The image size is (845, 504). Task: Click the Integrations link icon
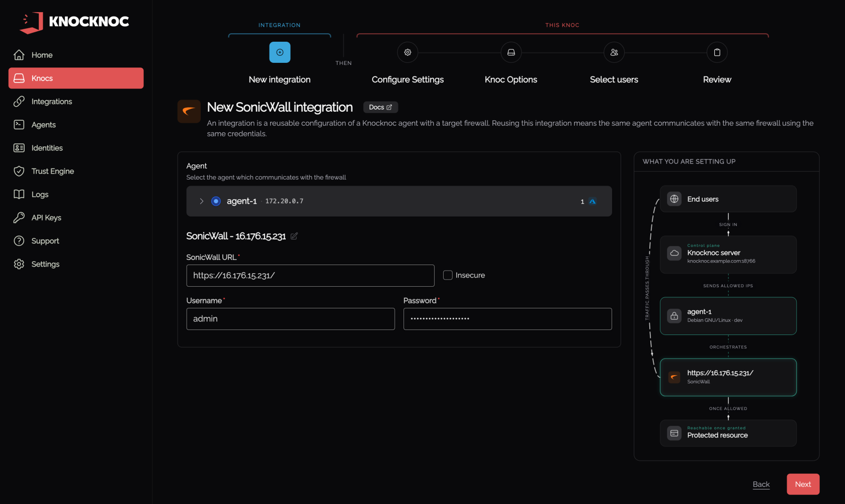click(x=19, y=101)
